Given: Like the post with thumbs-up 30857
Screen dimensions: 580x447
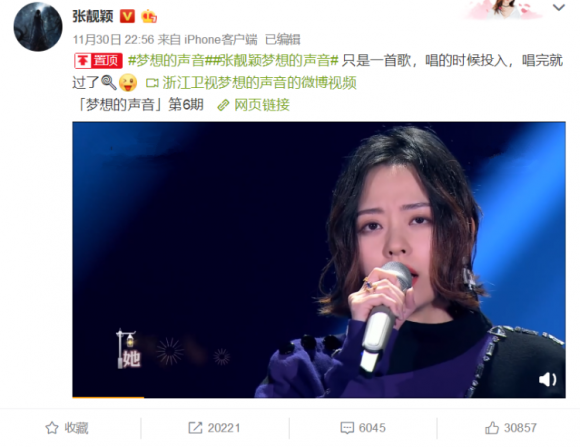Looking at the screenshot, I should click(510, 428).
